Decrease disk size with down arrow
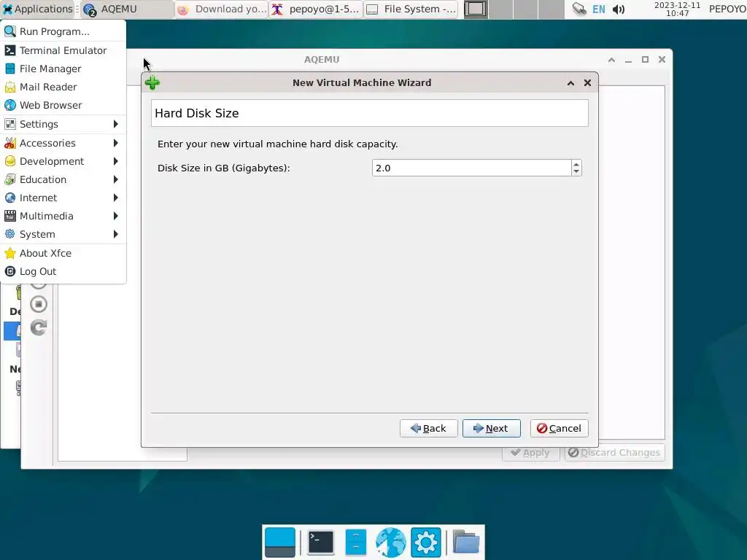This screenshot has height=560, width=747. coord(576,171)
